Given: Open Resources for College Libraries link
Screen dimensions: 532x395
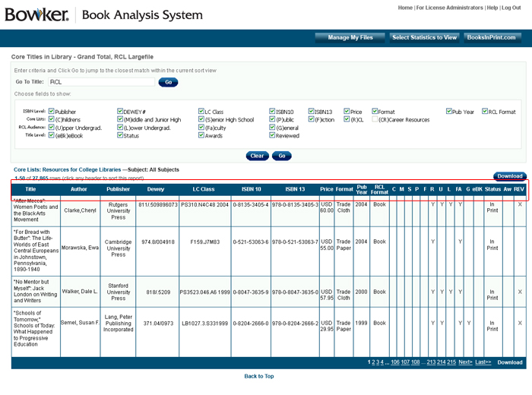Looking at the screenshot, I should pos(81,169).
